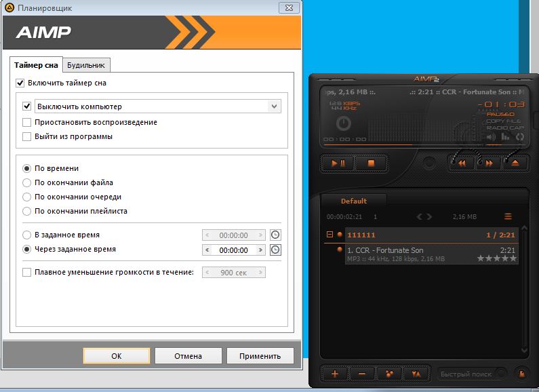Decrease 'Через заданное время' with left arrow
Viewport: 539px width, 392px height.
[x=207, y=250]
